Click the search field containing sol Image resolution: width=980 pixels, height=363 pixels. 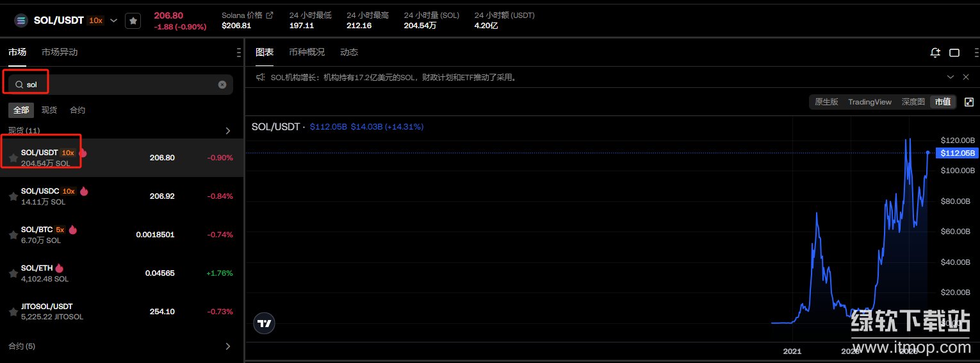pos(115,85)
